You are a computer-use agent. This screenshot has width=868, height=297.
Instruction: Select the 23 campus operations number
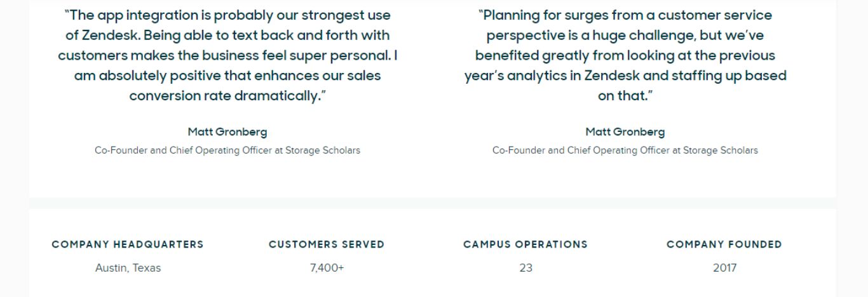526,268
